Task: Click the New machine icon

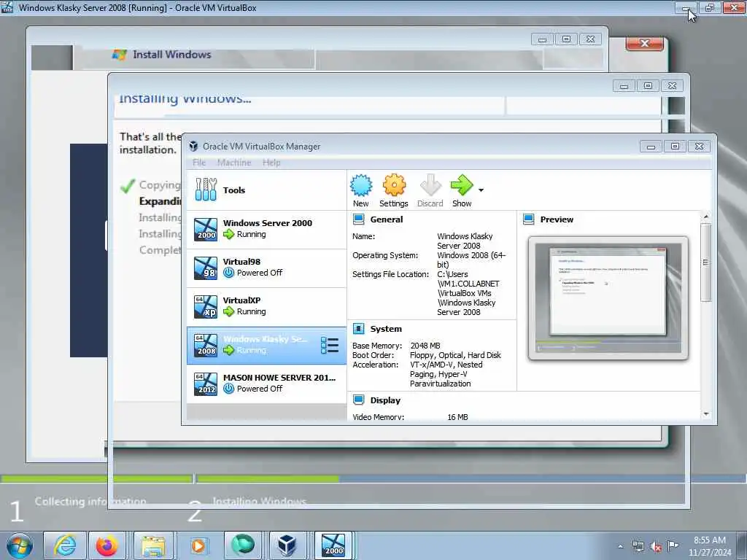Action: tap(361, 185)
